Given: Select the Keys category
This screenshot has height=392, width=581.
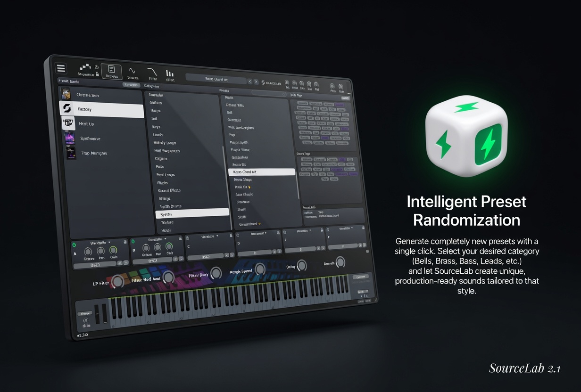Looking at the screenshot, I should [x=156, y=127].
